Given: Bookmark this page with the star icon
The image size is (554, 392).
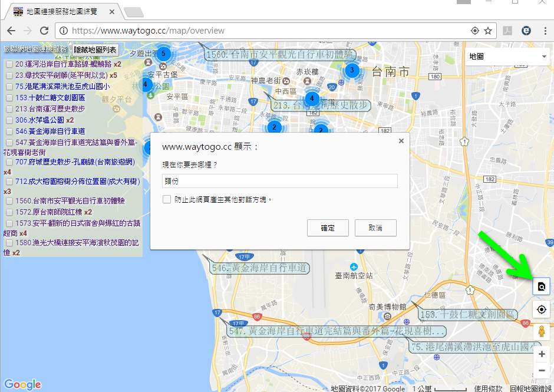Looking at the screenshot, I should coord(488,31).
